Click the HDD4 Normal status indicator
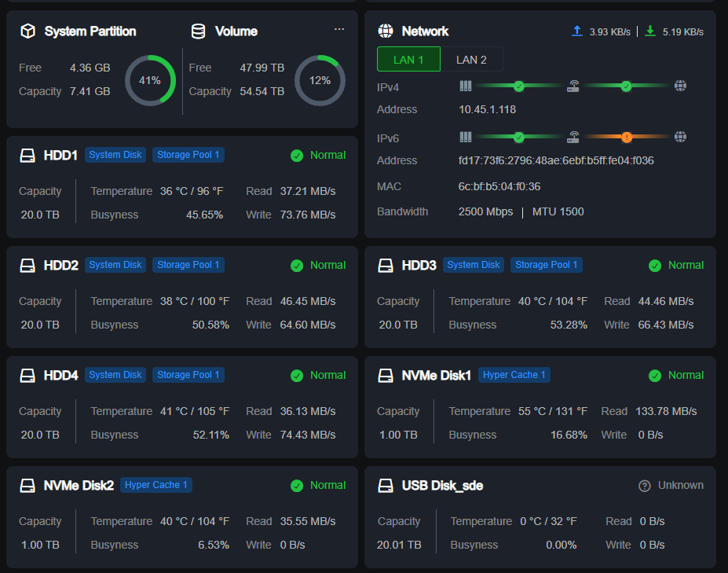The width and height of the screenshot is (728, 573). click(x=318, y=376)
